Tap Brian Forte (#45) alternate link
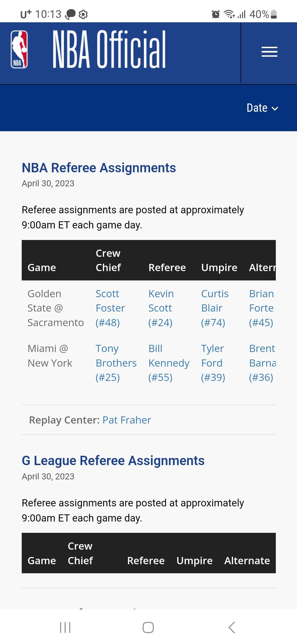 coord(261,308)
